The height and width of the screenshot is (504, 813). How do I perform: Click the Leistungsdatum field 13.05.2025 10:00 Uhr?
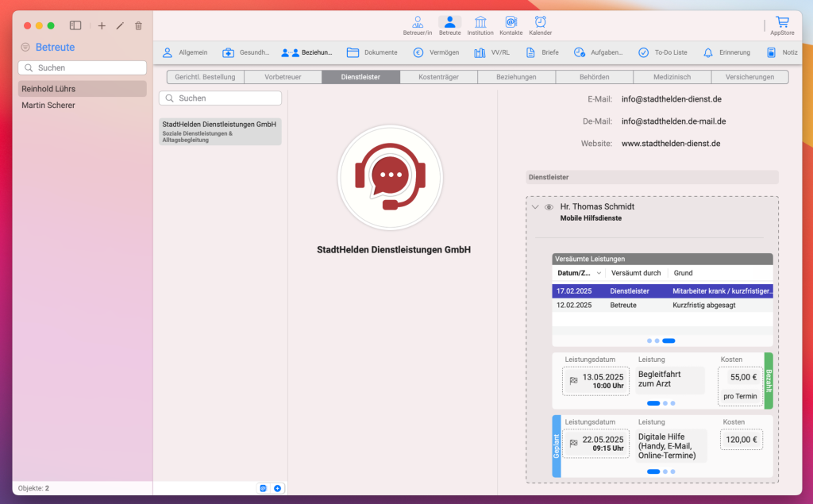pyautogui.click(x=595, y=381)
